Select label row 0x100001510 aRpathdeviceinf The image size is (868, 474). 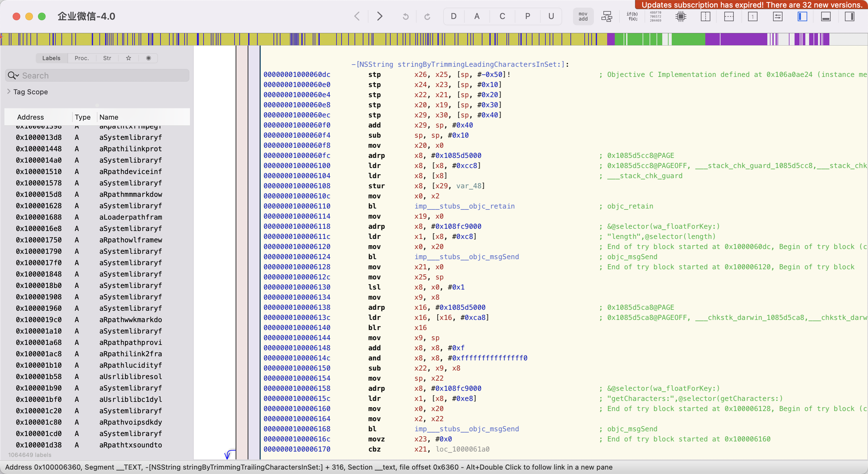tap(97, 172)
